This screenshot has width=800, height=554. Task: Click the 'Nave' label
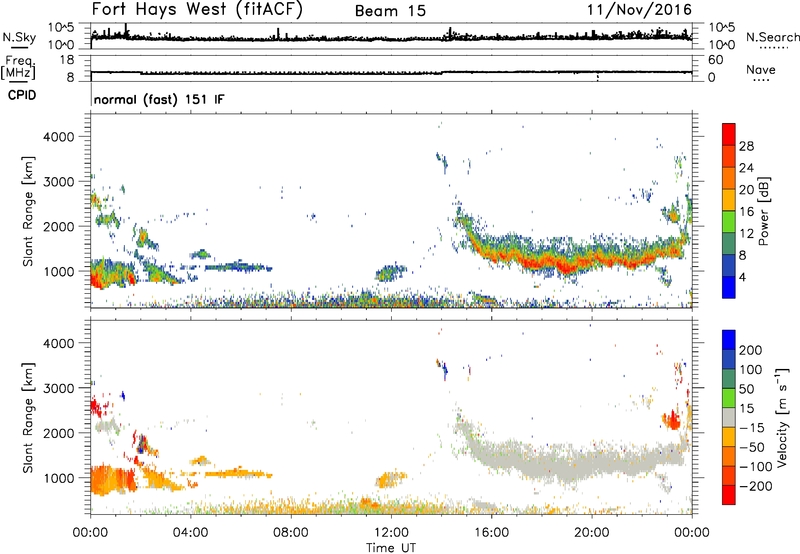(761, 70)
